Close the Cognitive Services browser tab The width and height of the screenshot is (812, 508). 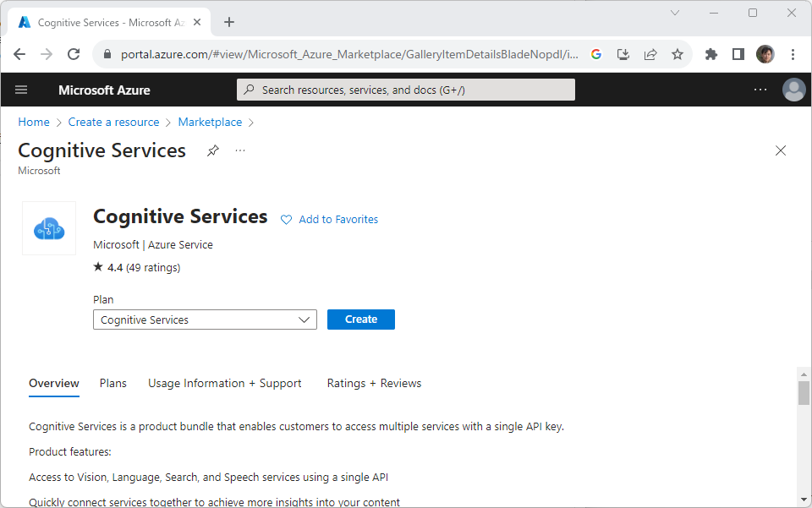[x=197, y=22]
